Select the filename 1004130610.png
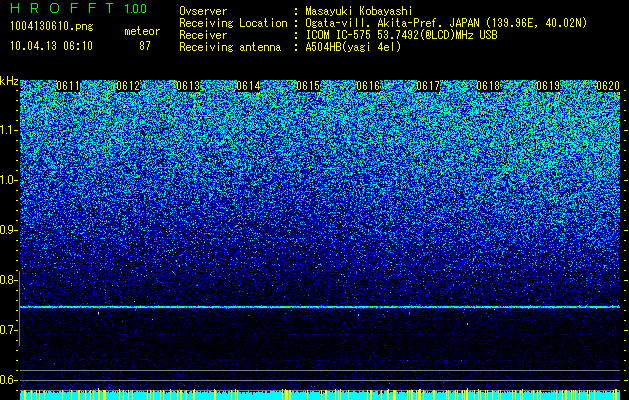Screen dimensions: 629x400 coord(52,26)
